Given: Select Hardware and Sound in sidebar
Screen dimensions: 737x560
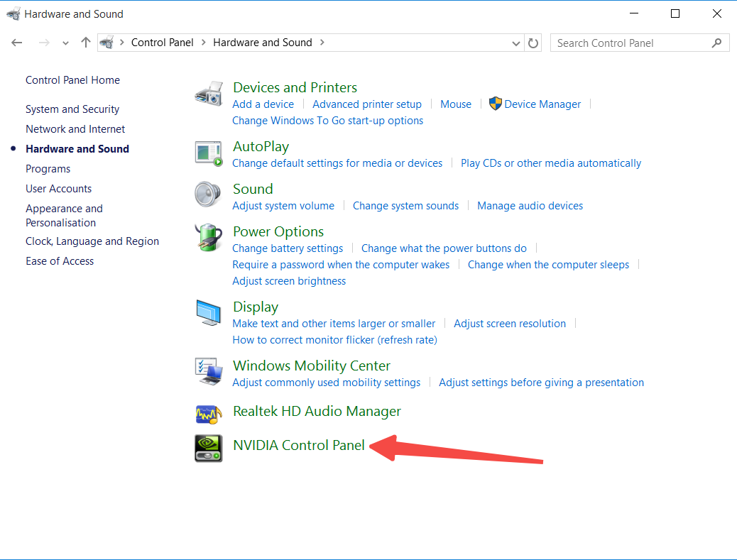Looking at the screenshot, I should tap(77, 149).
